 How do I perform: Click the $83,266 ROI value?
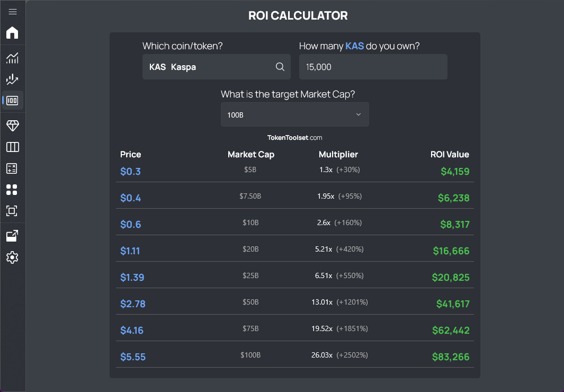tap(451, 357)
